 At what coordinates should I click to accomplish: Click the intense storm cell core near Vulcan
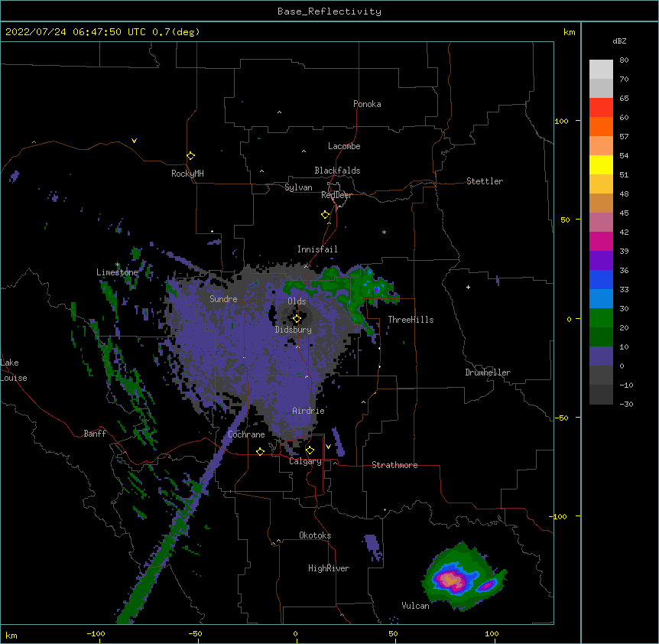click(450, 580)
